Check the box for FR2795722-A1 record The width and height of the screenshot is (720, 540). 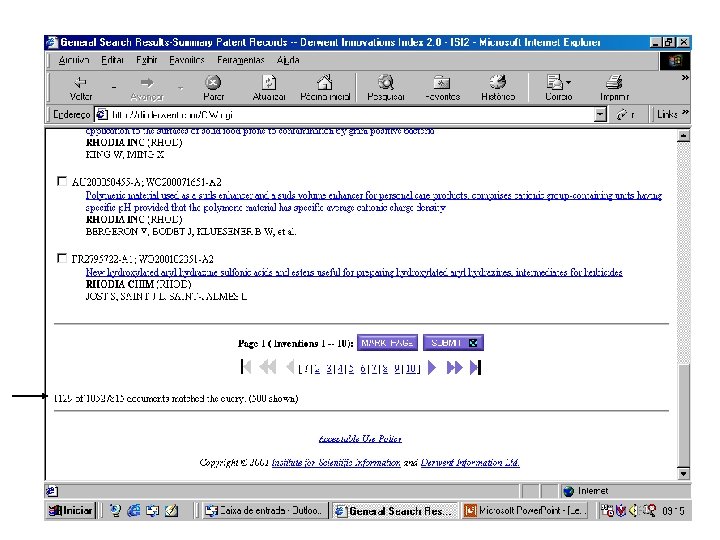62,258
